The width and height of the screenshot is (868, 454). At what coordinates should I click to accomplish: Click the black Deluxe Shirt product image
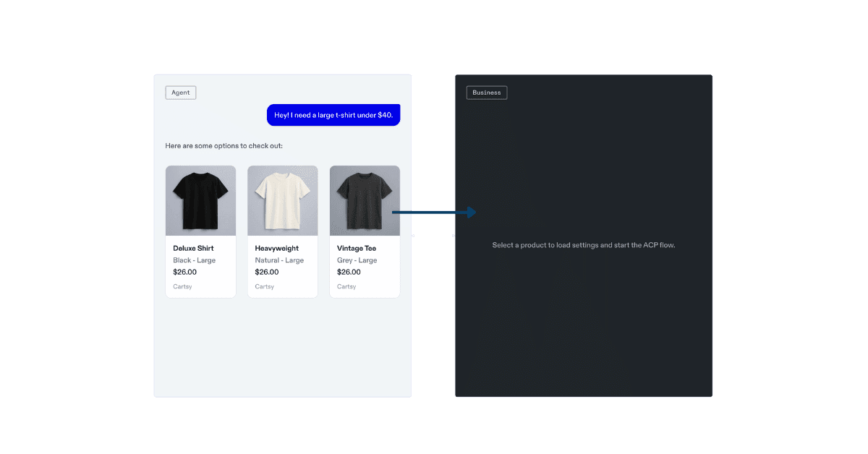[200, 200]
